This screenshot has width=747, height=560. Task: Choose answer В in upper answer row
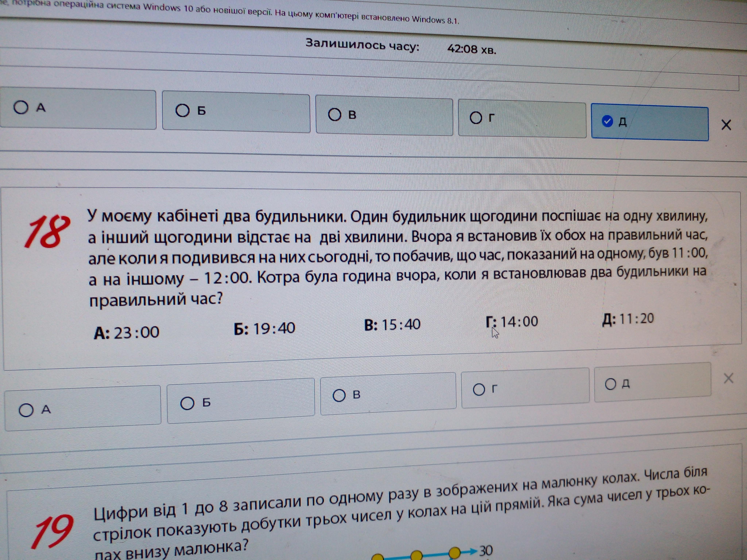click(x=335, y=114)
